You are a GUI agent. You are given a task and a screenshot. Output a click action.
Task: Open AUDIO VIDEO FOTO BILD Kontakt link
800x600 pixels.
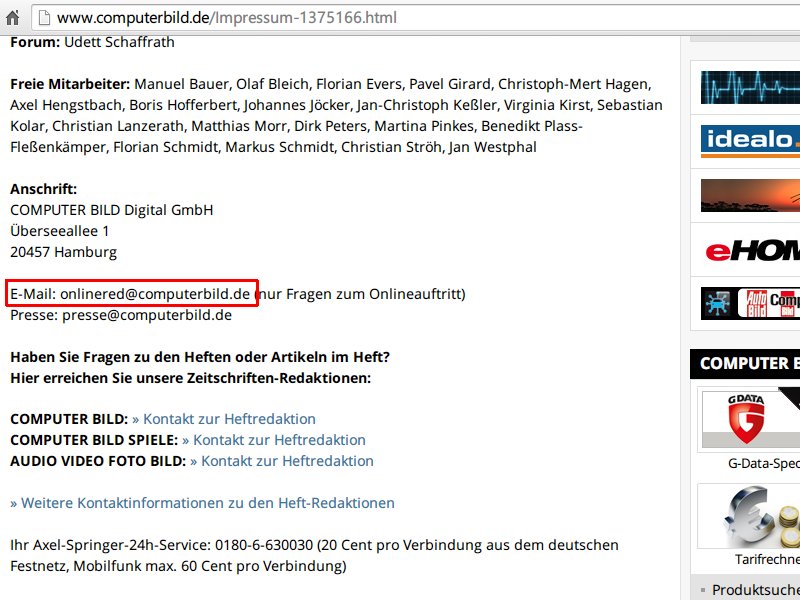(282, 461)
